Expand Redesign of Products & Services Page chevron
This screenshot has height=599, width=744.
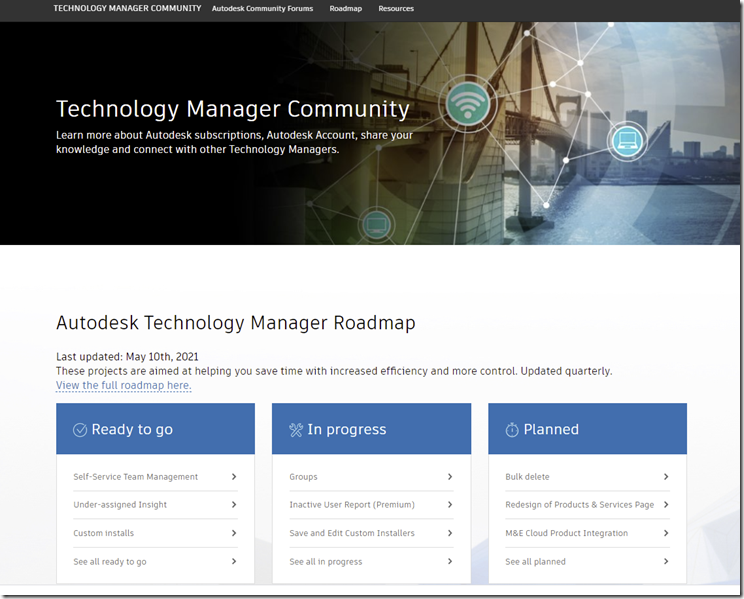pos(666,505)
